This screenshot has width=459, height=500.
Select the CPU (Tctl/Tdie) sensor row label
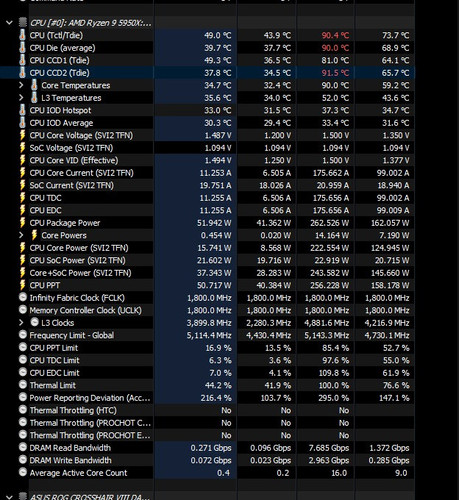(x=56, y=35)
